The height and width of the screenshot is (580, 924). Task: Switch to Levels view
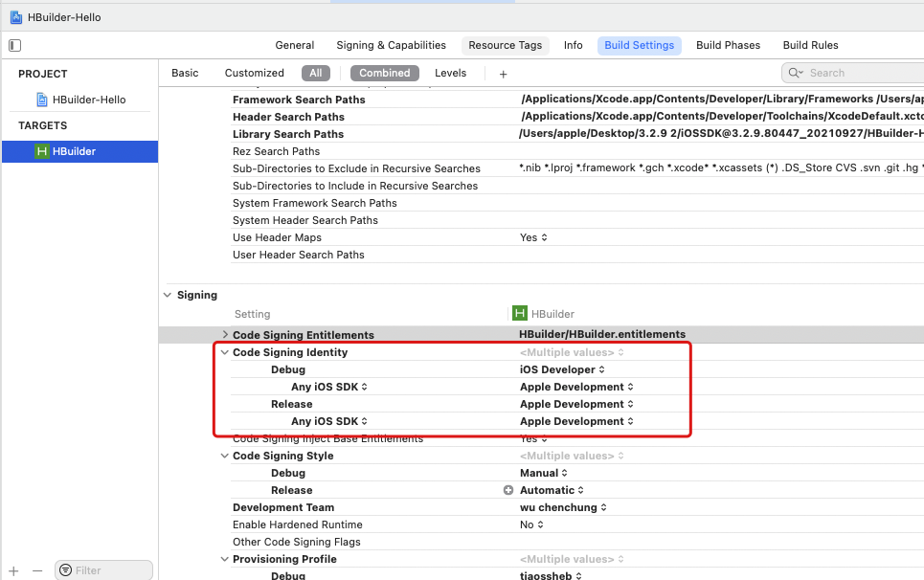450,73
